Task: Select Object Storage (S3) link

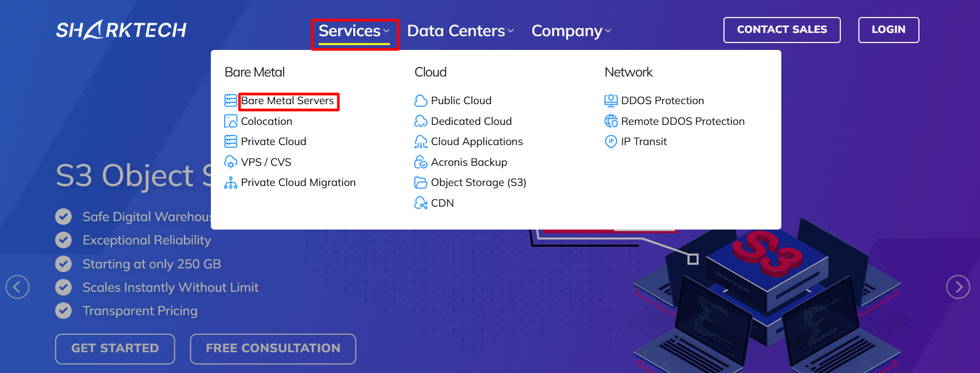Action: (x=479, y=182)
